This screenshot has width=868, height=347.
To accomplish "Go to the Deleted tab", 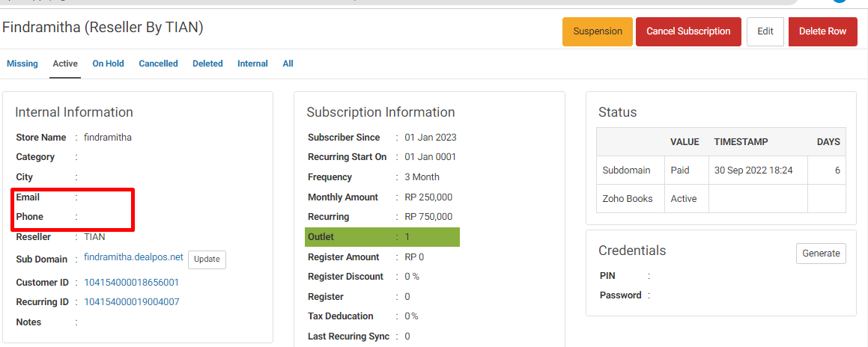I will coord(207,64).
